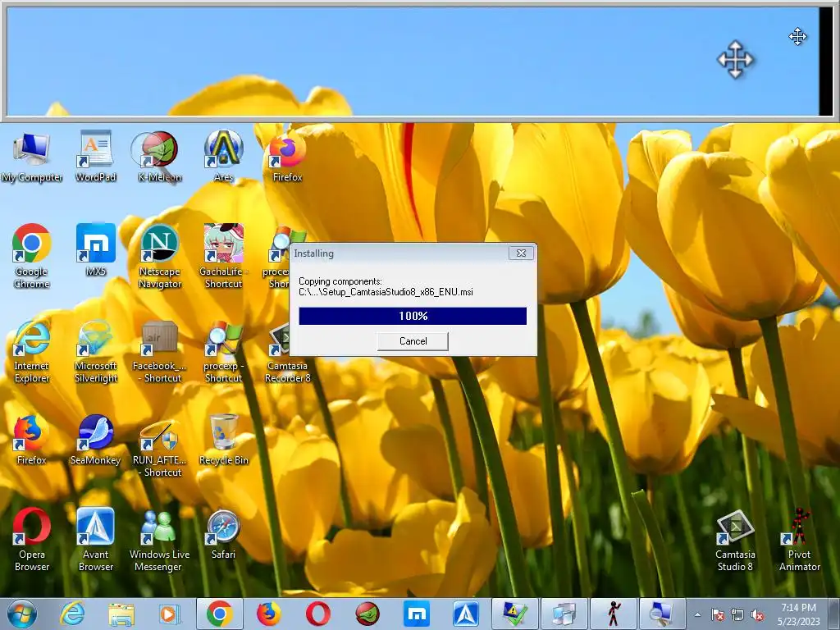The height and width of the screenshot is (630, 840).
Task: Open the Netscape Navigator shortcut
Action: [160, 256]
